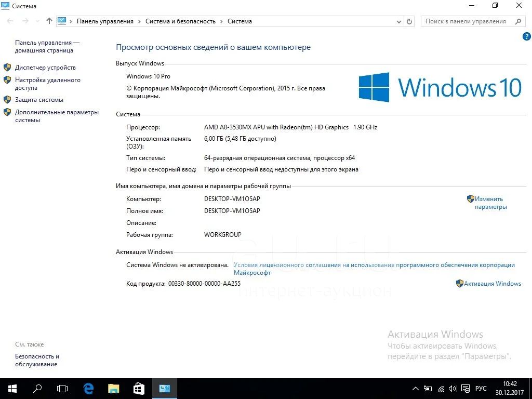Viewport: 532px width, 399px height.
Task: Expand chevron before Панель управления breadcrumb
Action: pyautogui.click(x=71, y=21)
